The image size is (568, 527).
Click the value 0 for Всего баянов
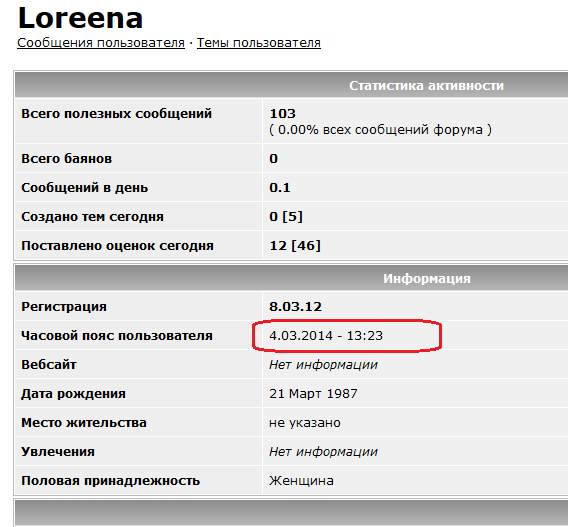[x=273, y=159]
